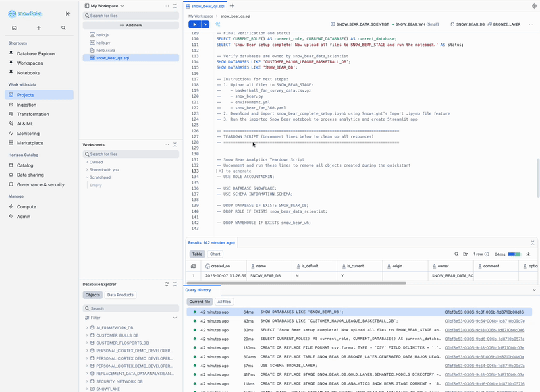Click the AI sparkle icon beside run
Viewport: 540px width, 392px height.
point(217,24)
